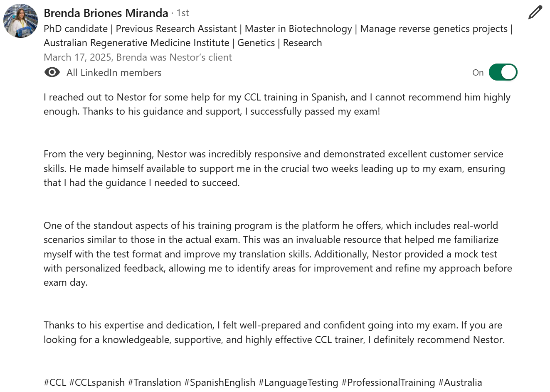Open the #Australia hashtag
The image size is (550, 392).
460,382
